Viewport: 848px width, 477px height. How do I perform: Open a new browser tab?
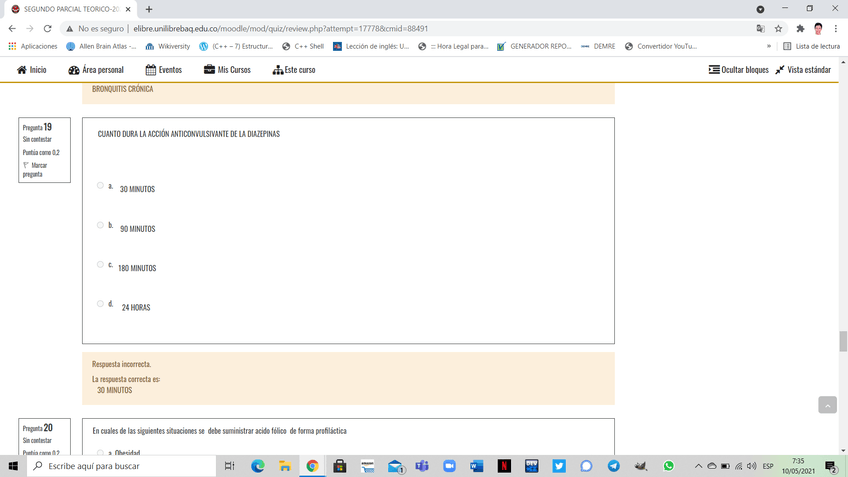149,9
